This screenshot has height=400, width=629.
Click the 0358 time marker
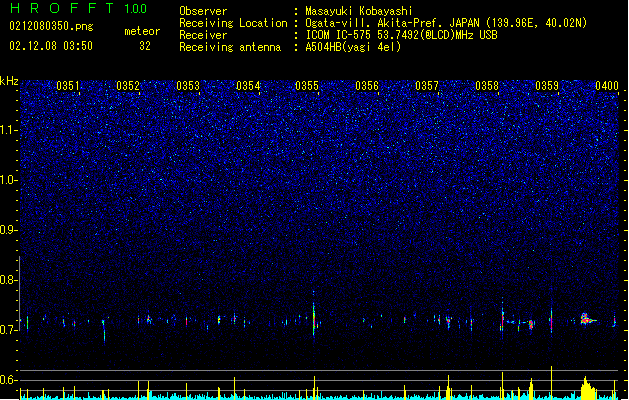point(487,86)
